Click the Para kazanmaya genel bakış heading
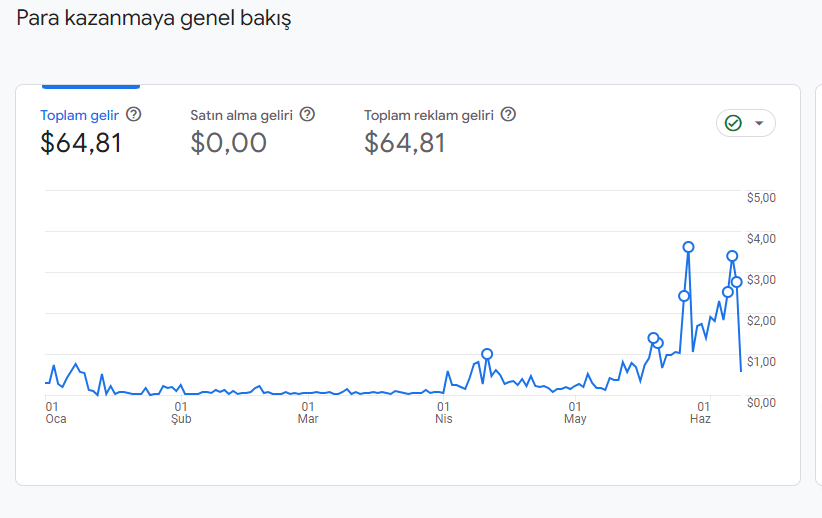The image size is (822, 518). [154, 18]
